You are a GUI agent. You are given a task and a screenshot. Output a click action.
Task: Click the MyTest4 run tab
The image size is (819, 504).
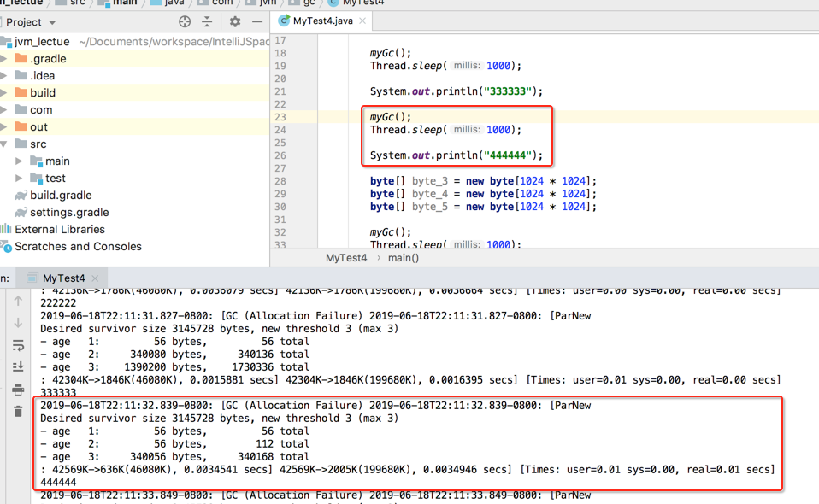[x=63, y=278]
